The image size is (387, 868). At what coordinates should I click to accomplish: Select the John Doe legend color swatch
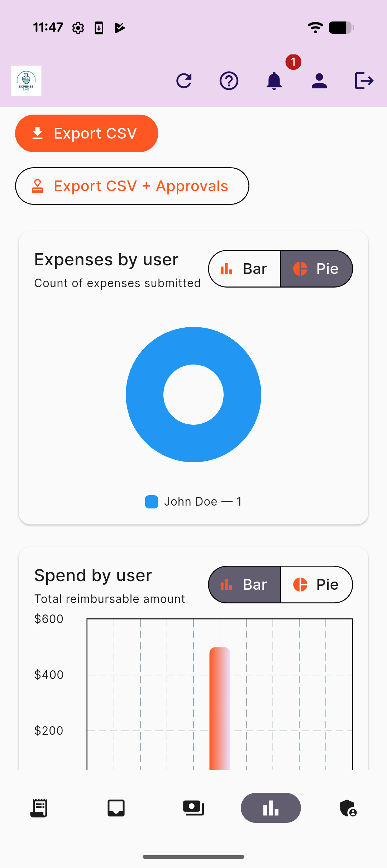coord(152,502)
